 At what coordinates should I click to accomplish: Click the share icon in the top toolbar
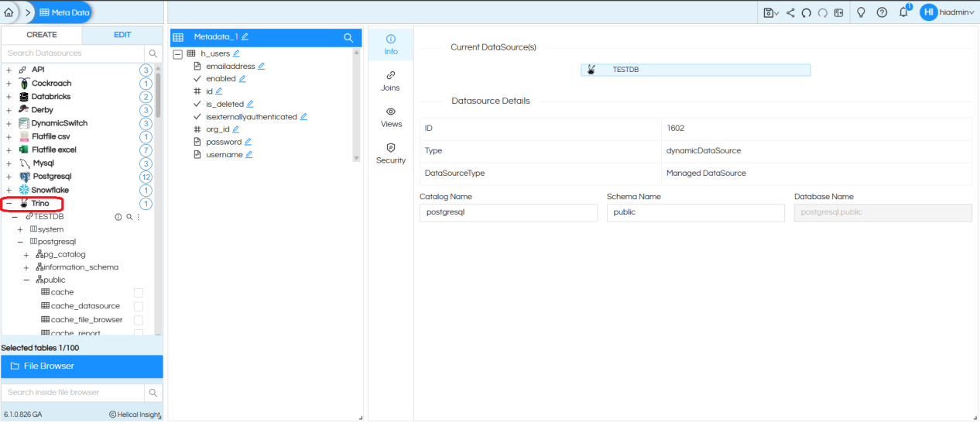[790, 13]
